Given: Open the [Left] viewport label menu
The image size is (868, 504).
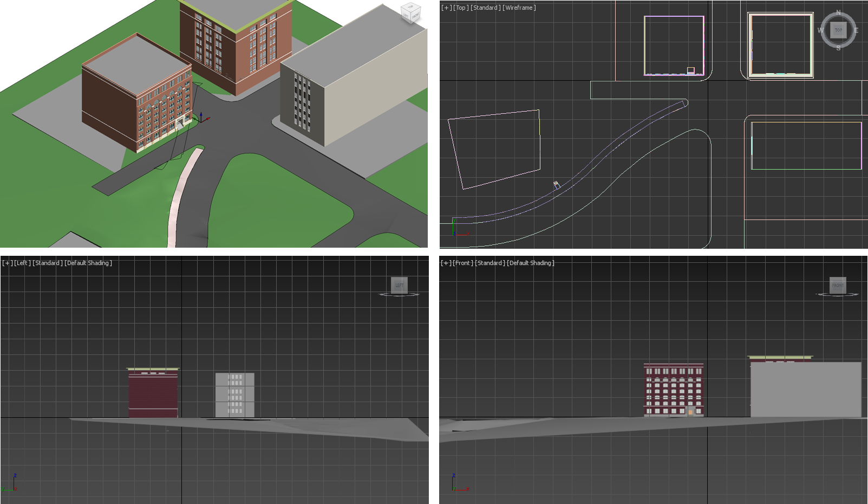Looking at the screenshot, I should click(22, 263).
